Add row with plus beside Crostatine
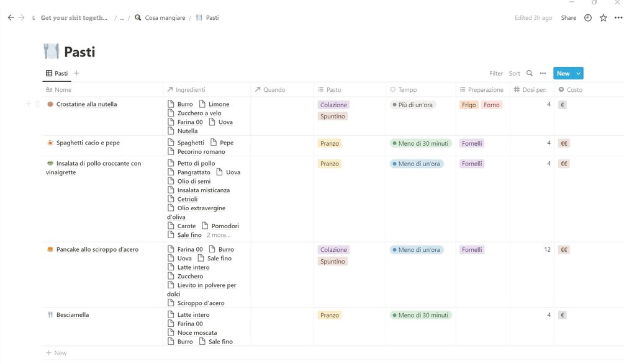This screenshot has height=364, width=624. [x=29, y=104]
